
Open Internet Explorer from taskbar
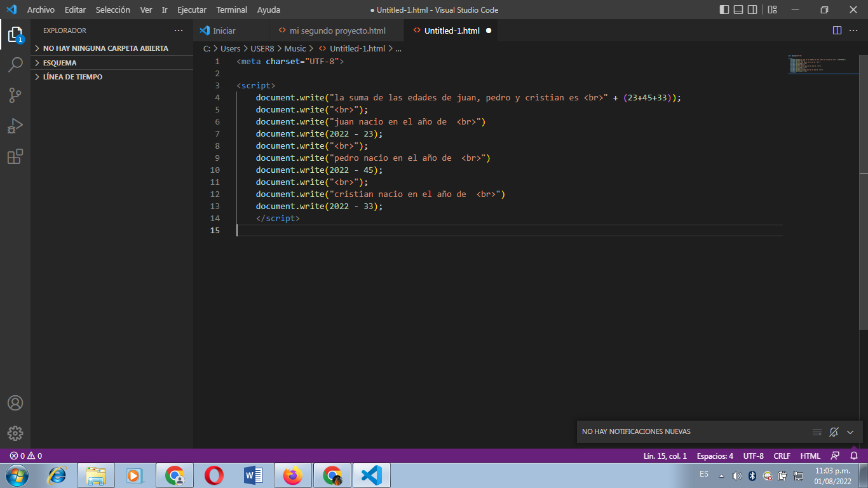tap(57, 475)
